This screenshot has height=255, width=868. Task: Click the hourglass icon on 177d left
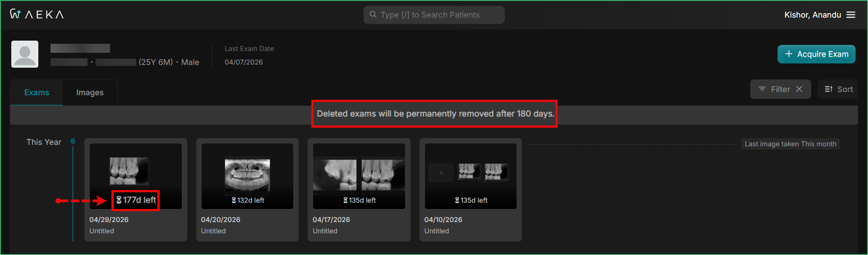[x=119, y=199]
